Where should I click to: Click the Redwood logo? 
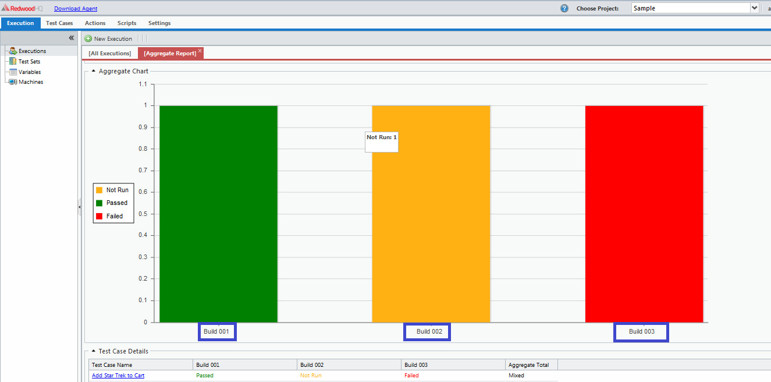[x=22, y=8]
